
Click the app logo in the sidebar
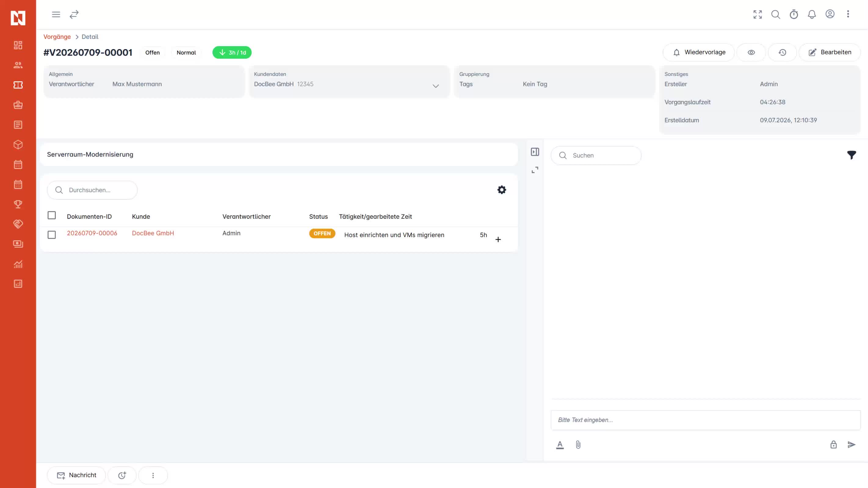18,18
